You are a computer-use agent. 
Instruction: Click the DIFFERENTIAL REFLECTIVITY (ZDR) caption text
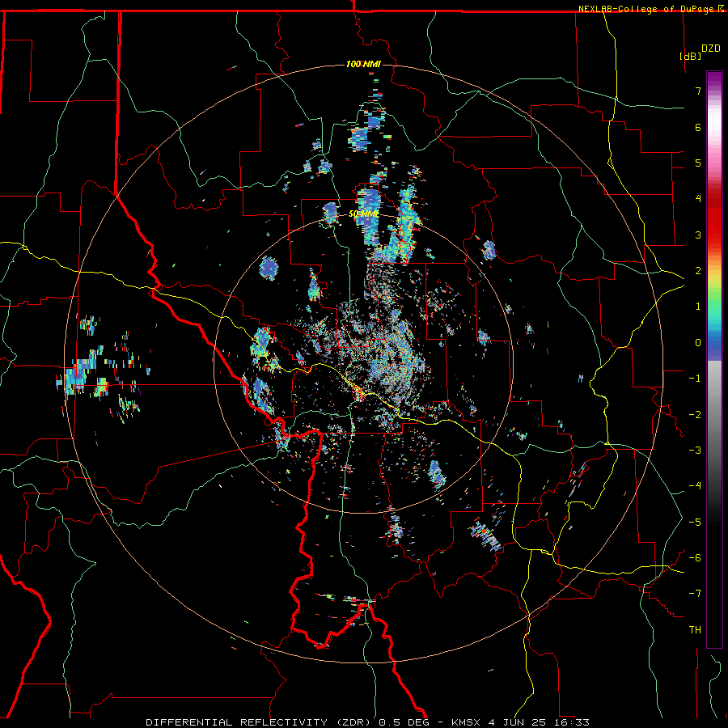pyautogui.click(x=259, y=722)
